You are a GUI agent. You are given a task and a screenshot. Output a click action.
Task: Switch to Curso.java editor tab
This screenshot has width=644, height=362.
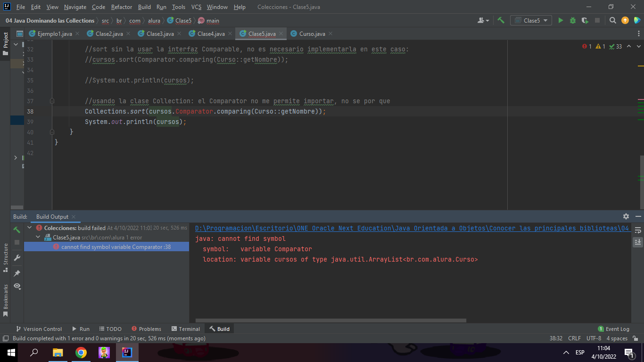(x=312, y=34)
